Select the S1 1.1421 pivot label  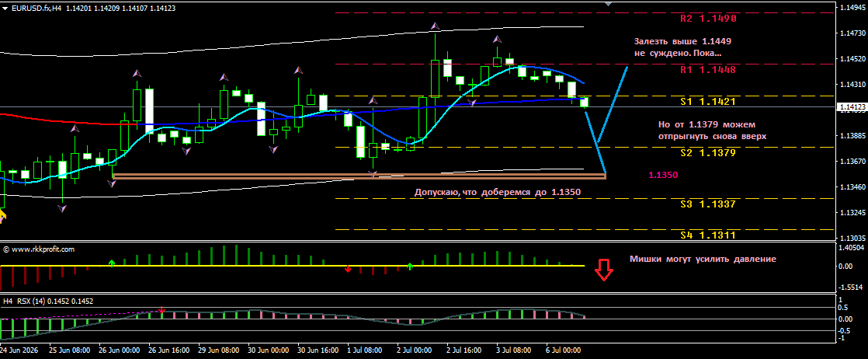pyautogui.click(x=708, y=101)
